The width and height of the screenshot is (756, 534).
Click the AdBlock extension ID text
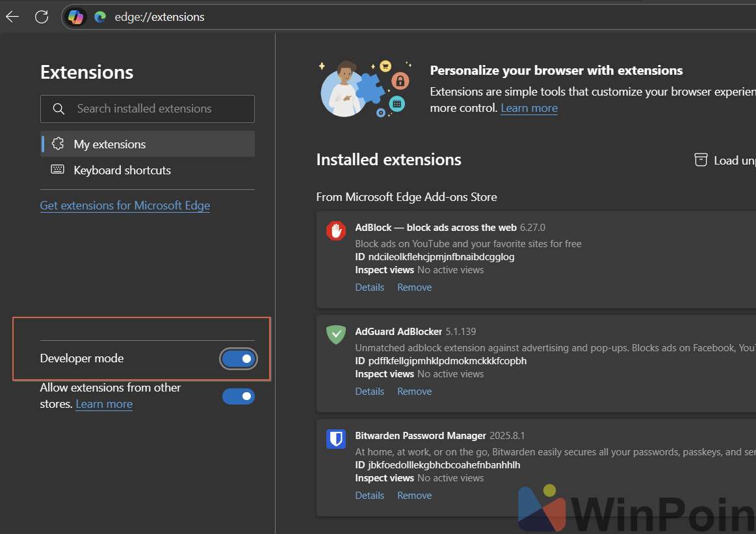click(441, 257)
